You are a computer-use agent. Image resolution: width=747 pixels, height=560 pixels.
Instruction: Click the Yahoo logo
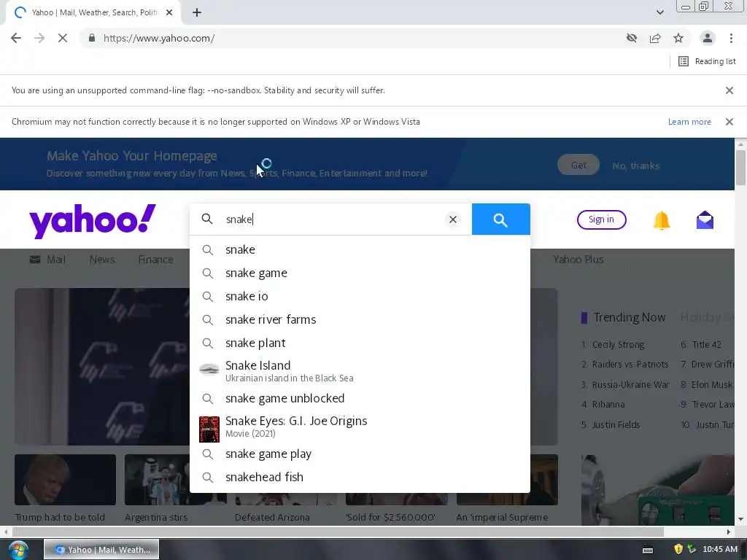(x=93, y=220)
